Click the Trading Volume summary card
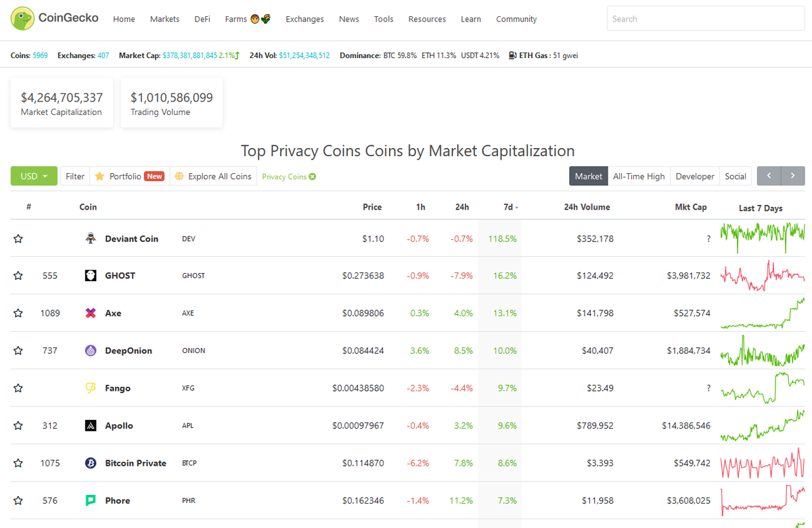The height and width of the screenshot is (528, 812). coord(172,103)
